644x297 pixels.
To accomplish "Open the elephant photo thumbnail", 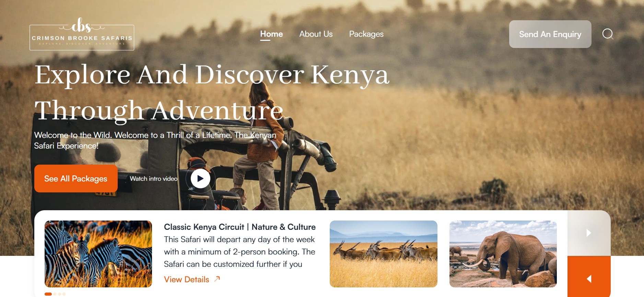I will pos(503,254).
